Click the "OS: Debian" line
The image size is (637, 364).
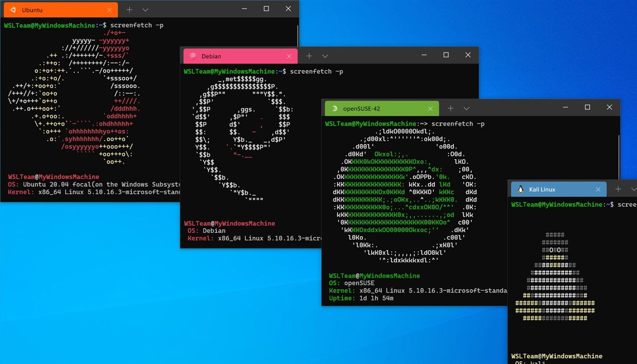click(207, 231)
